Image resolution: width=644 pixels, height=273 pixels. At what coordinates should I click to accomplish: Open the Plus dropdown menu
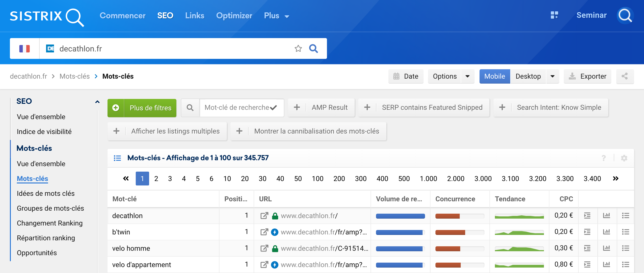(x=276, y=16)
